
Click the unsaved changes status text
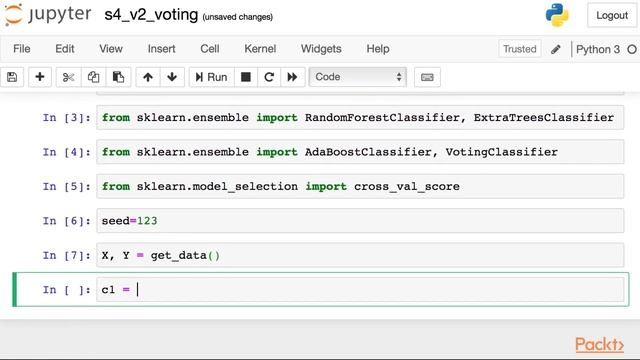[x=238, y=17]
